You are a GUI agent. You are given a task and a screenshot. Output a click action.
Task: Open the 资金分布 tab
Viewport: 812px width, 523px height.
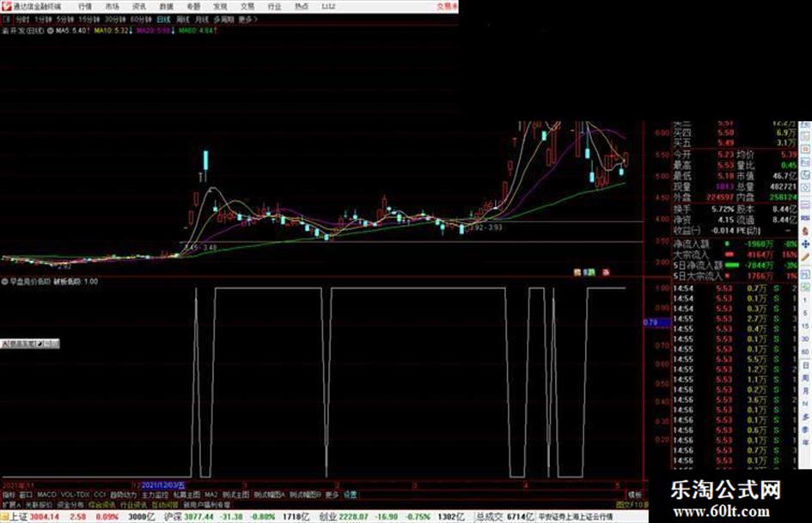click(70, 504)
